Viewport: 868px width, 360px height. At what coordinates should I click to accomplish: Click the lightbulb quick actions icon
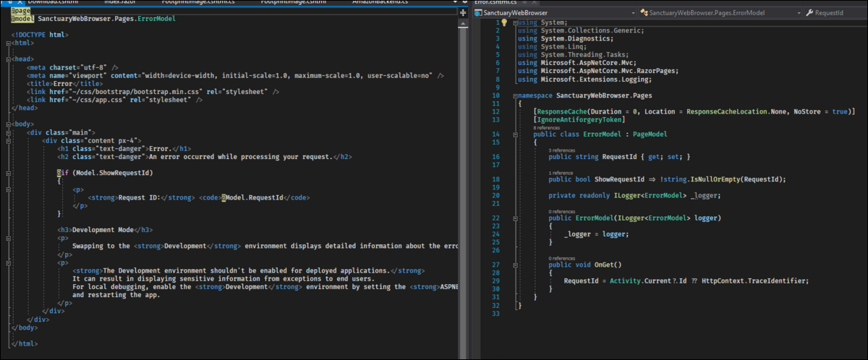(x=504, y=23)
